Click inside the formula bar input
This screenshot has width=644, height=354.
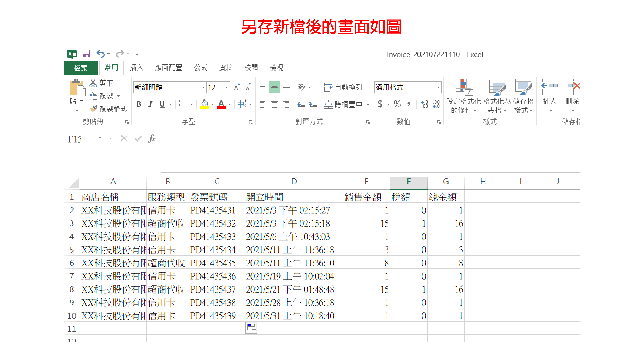370,152
